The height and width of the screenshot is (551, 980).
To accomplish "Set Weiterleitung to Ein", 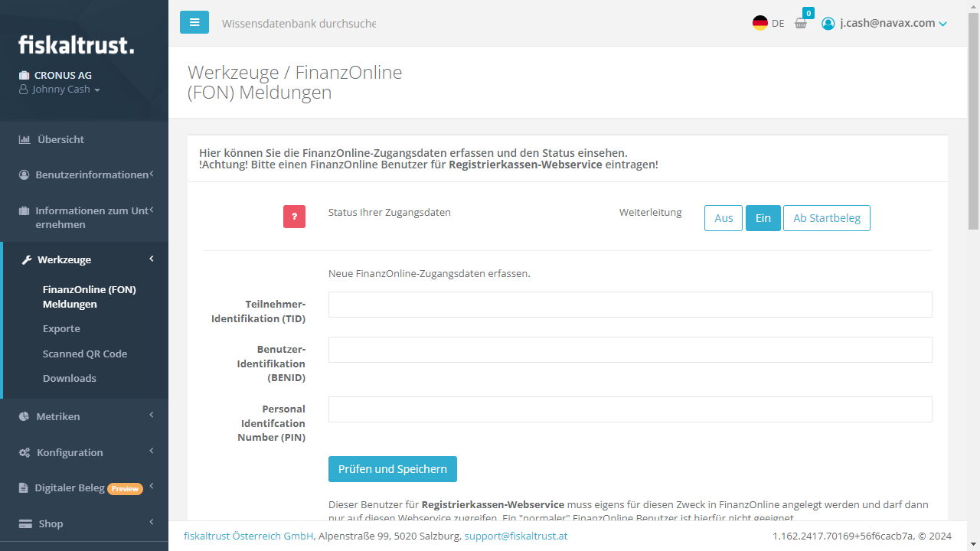I will coord(763,218).
